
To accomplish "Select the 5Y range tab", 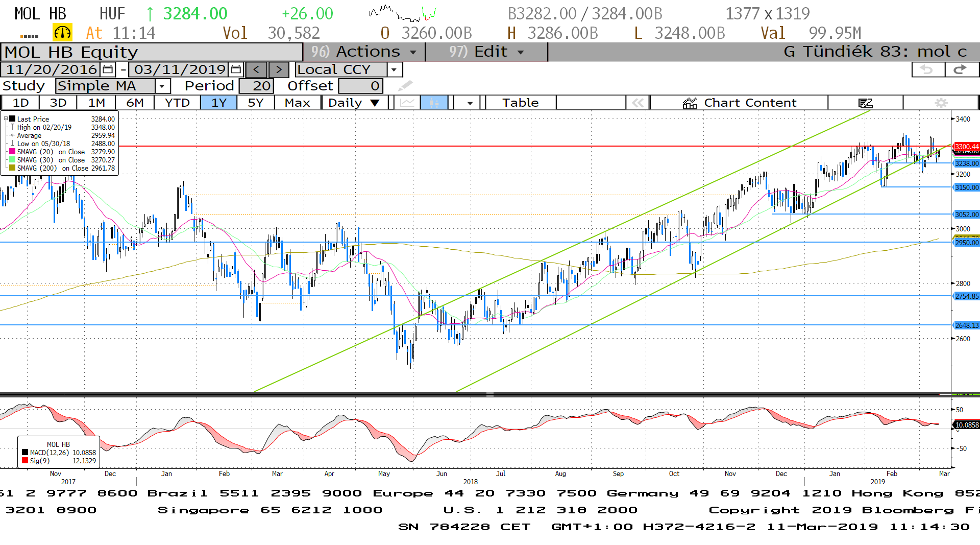I will click(x=255, y=103).
